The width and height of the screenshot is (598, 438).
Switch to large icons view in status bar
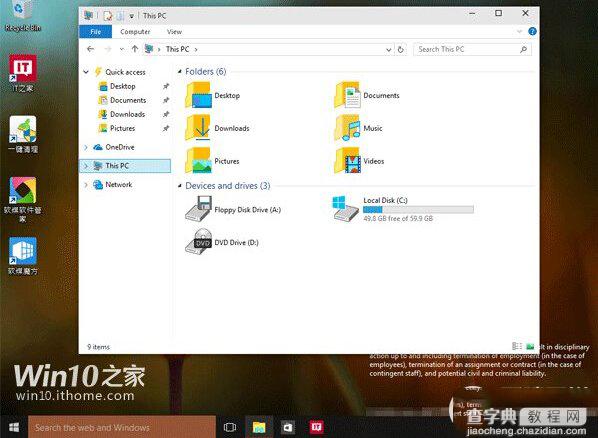point(530,346)
